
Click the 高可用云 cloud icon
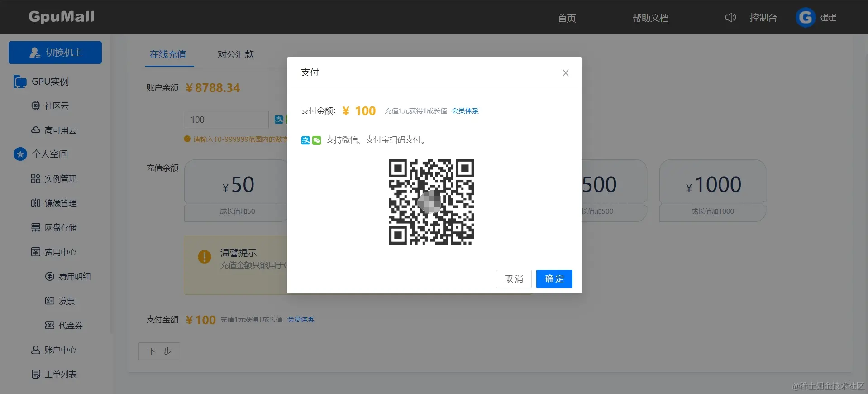[x=36, y=130]
